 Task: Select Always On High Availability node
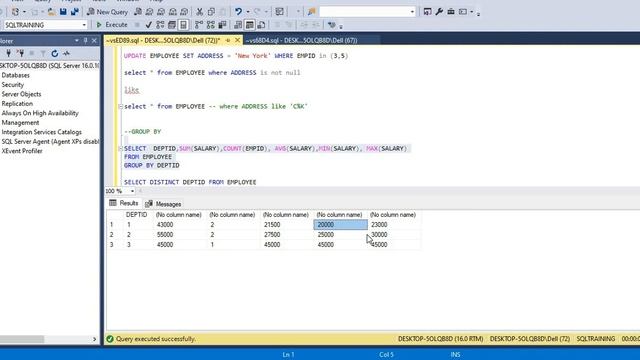pos(40,113)
